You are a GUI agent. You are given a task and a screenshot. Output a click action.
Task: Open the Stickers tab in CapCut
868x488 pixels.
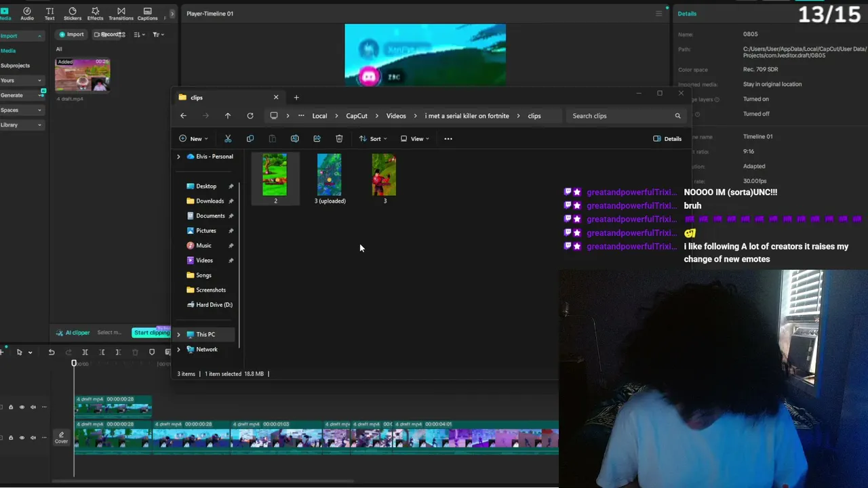point(73,14)
